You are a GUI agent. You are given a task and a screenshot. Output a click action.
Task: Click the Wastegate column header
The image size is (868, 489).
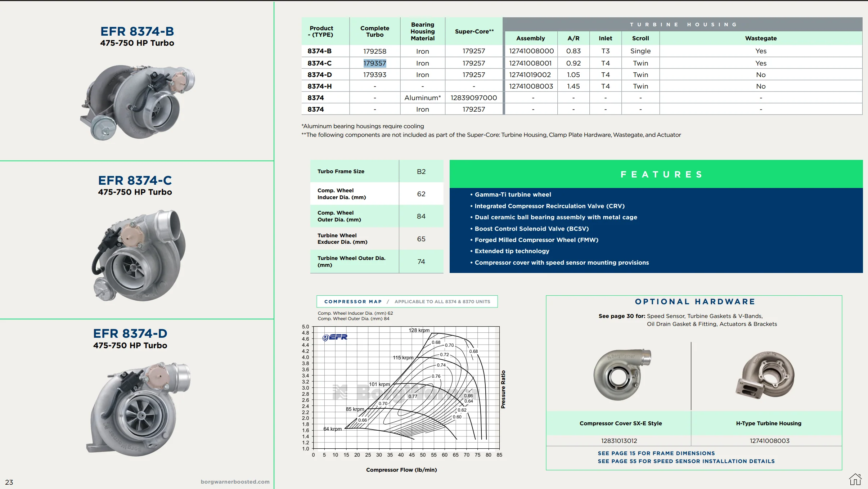(x=760, y=38)
